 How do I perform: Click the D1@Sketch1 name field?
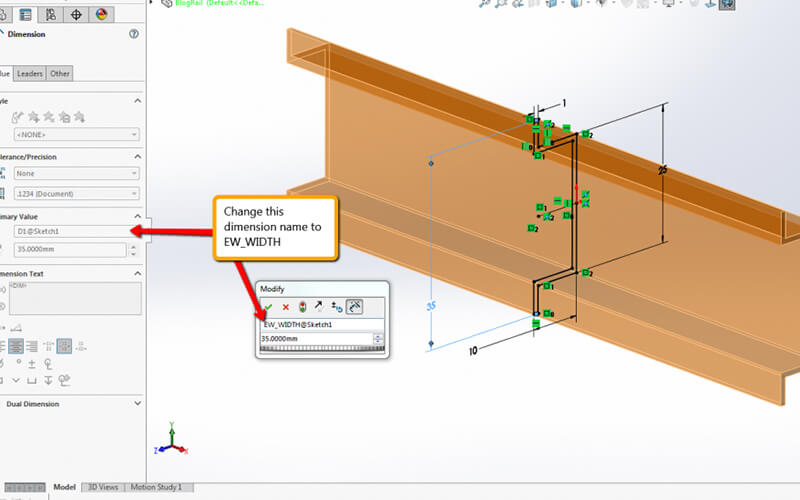click(77, 232)
